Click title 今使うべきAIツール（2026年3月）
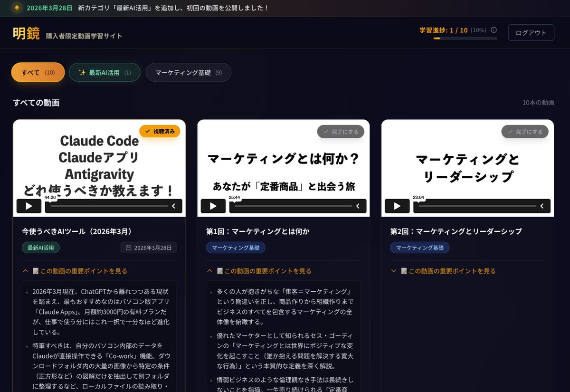Viewport: 570px width, 392px height. click(77, 231)
